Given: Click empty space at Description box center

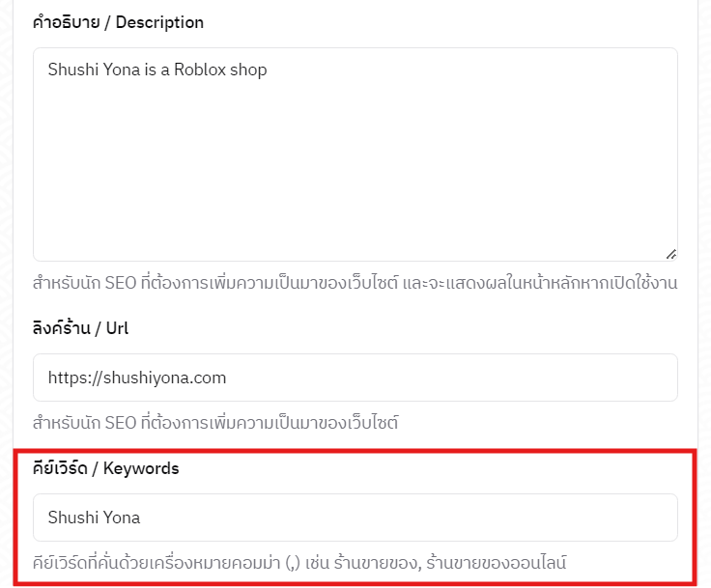Looking at the screenshot, I should click(x=355, y=154).
